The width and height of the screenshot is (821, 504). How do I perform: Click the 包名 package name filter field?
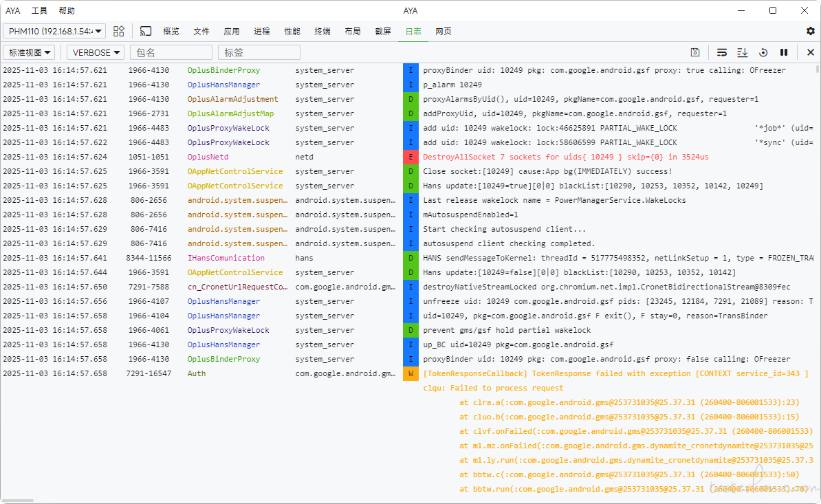point(171,52)
